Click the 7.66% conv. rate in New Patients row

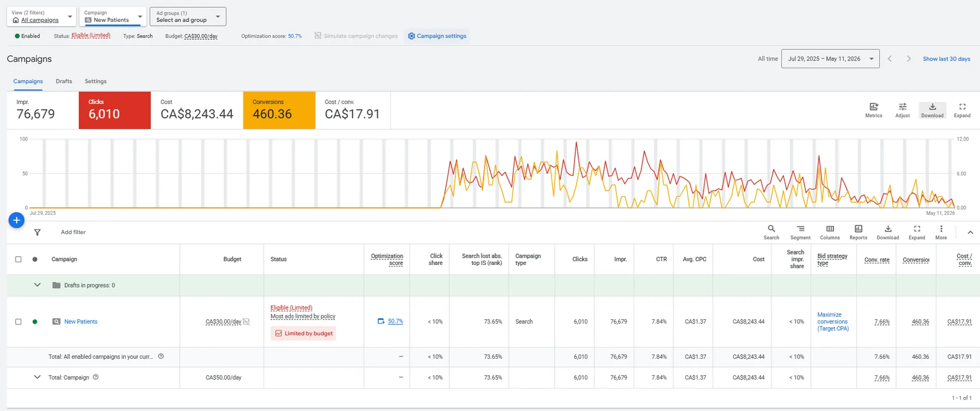881,322
